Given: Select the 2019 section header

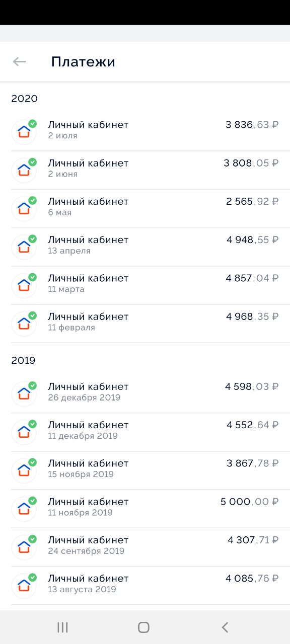Looking at the screenshot, I should tap(23, 360).
